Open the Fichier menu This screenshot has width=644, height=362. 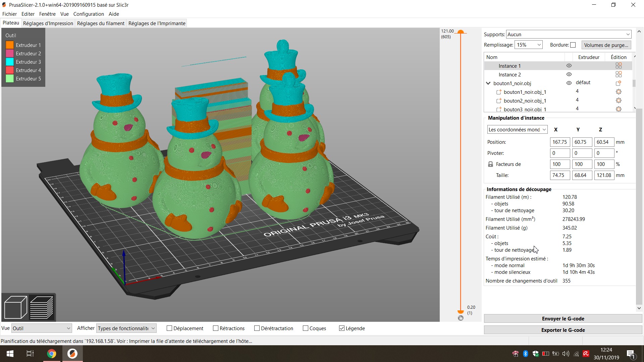(9, 14)
